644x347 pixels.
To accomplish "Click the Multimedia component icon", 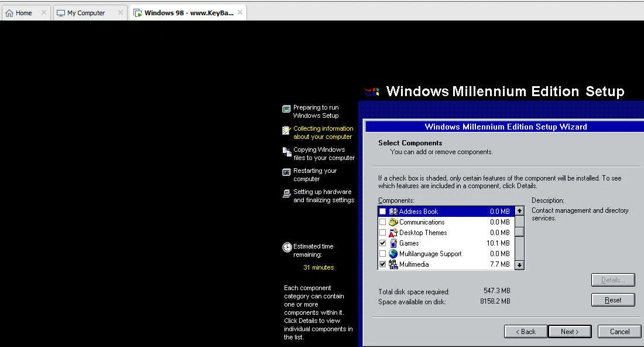I will point(393,264).
